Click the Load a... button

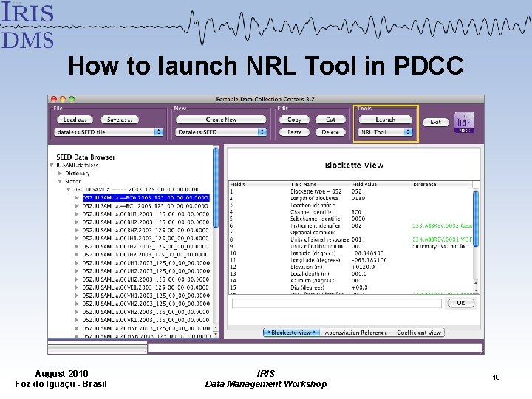[x=75, y=120]
